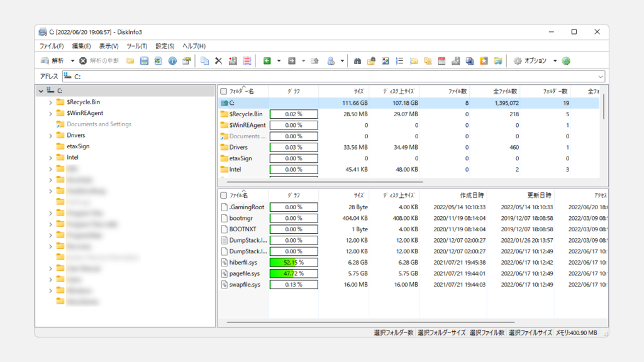This screenshot has height=362, width=644.
Task: Click the folder list horizontal scrollbar
Action: pos(325,182)
